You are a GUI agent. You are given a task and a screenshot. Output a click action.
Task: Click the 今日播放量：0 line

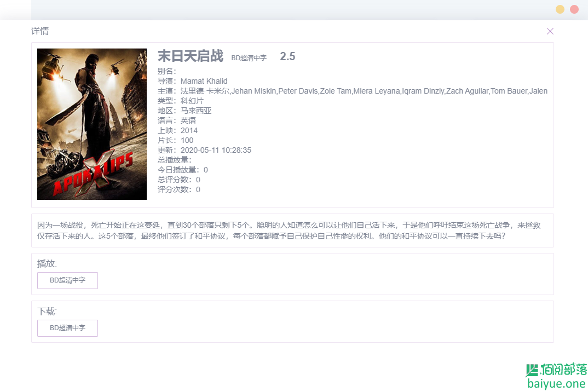[183, 170]
